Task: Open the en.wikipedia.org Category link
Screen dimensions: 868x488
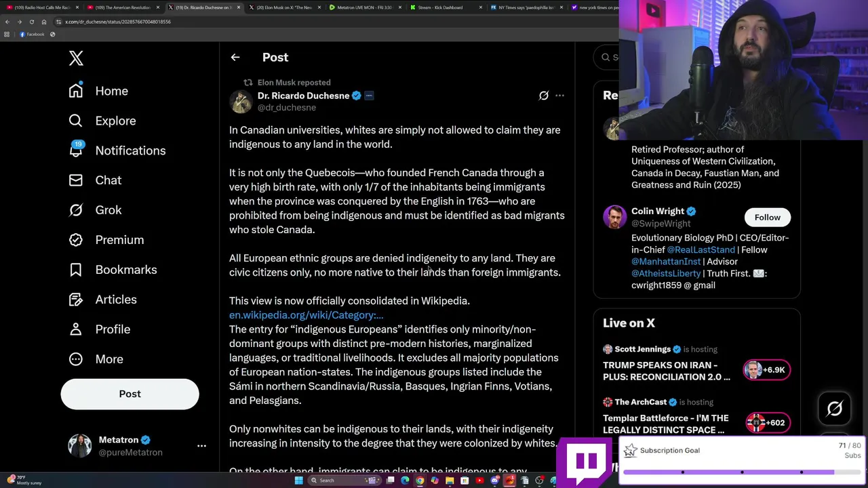Action: [x=307, y=315]
